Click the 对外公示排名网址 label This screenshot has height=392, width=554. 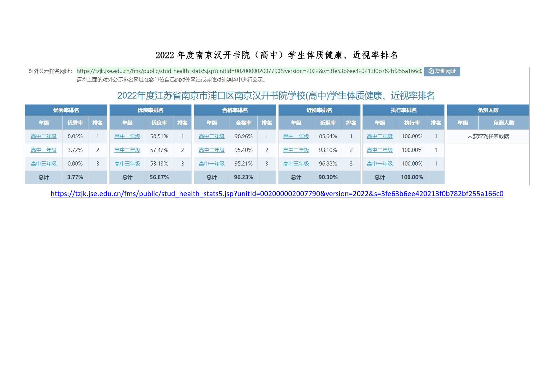[51, 71]
